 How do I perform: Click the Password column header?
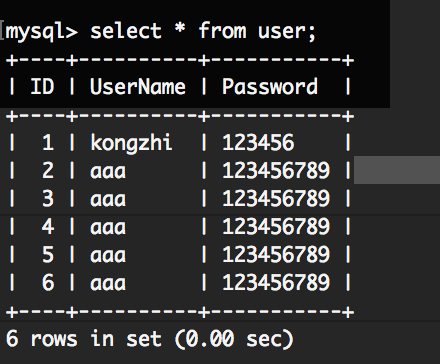pyautogui.click(x=270, y=87)
